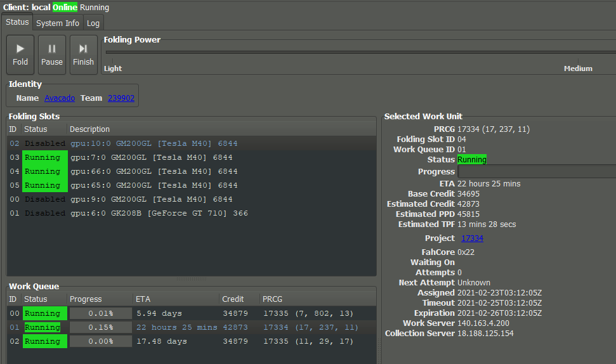Click the Finish button
The height and width of the screenshot is (364, 616).
(83, 55)
